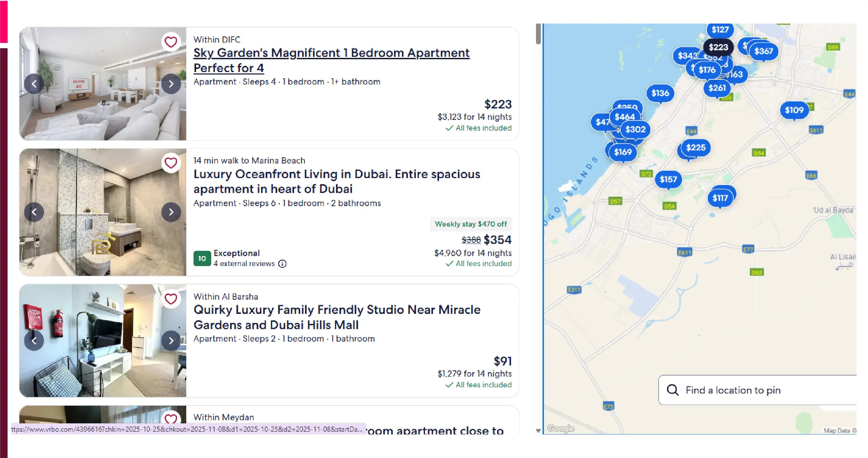Click the $136 price marker on map

(x=660, y=93)
